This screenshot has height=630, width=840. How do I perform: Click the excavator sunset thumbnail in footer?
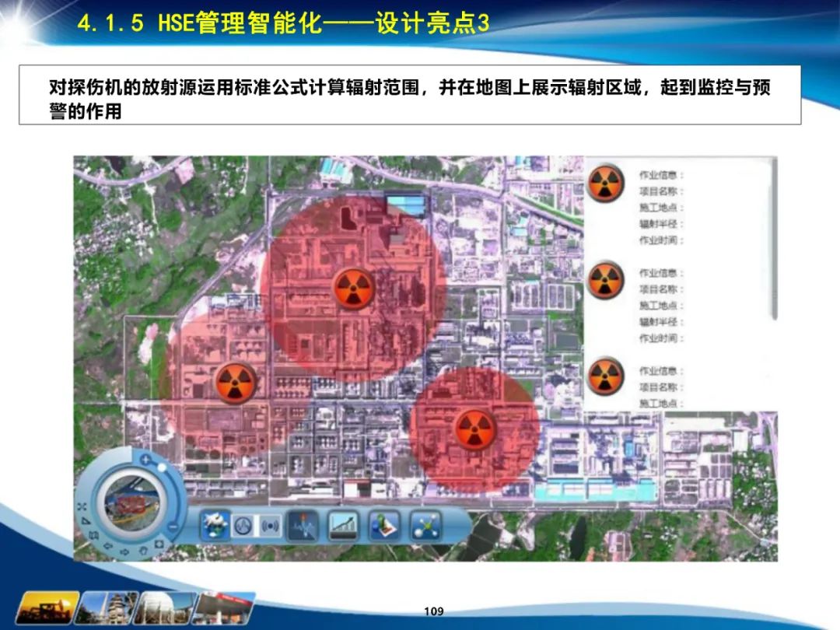coord(47,608)
